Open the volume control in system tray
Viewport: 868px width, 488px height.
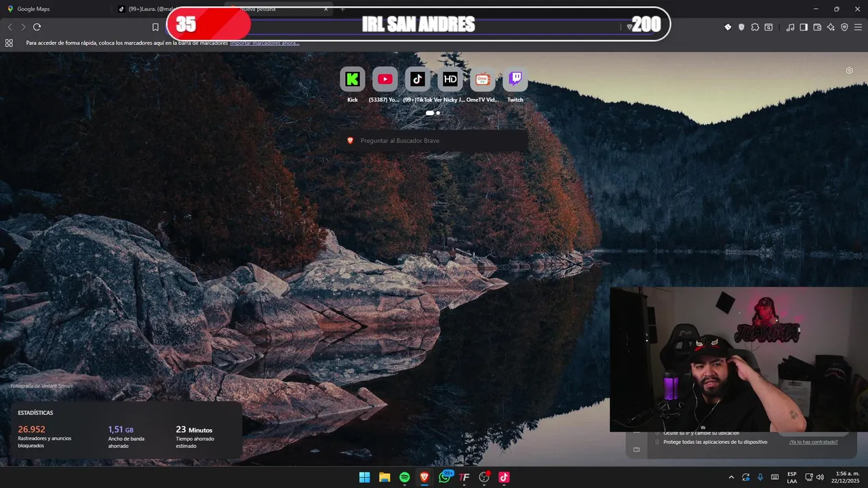coord(820,477)
